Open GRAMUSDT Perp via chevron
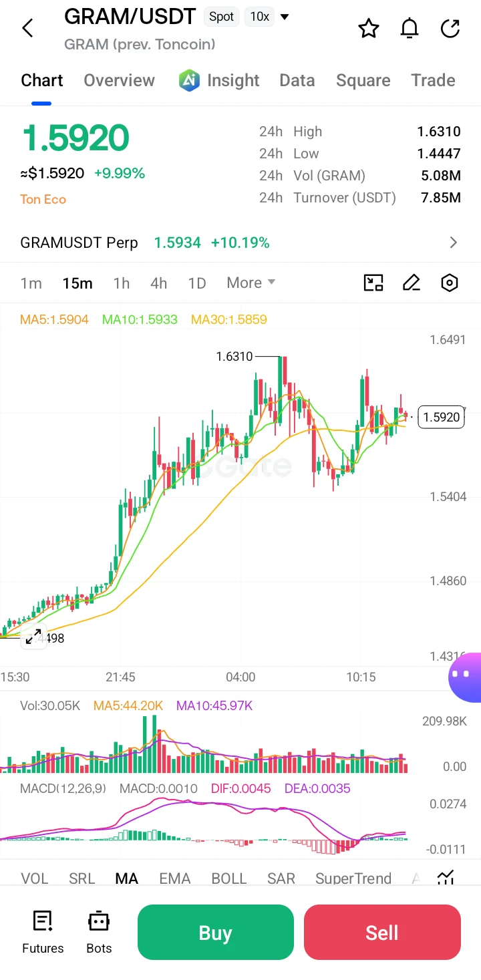 [454, 242]
